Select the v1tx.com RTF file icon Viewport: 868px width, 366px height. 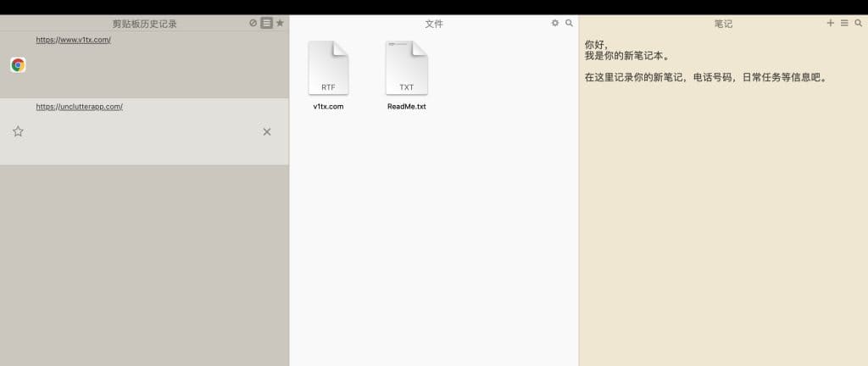(x=328, y=68)
